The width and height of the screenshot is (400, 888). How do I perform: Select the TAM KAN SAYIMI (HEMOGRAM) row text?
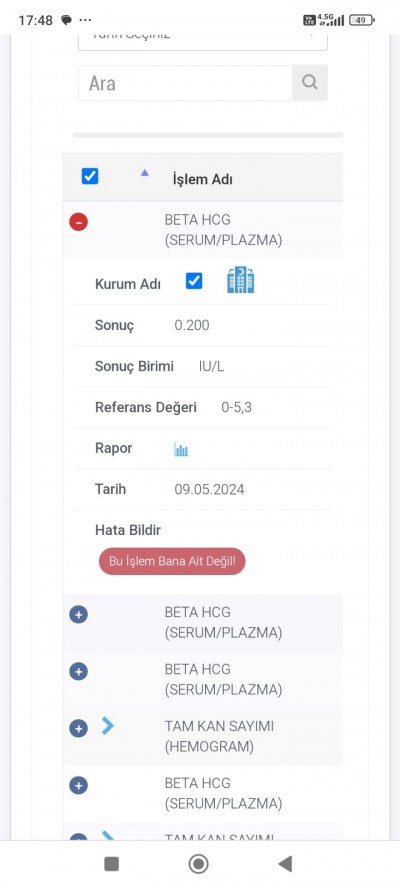[x=219, y=736]
